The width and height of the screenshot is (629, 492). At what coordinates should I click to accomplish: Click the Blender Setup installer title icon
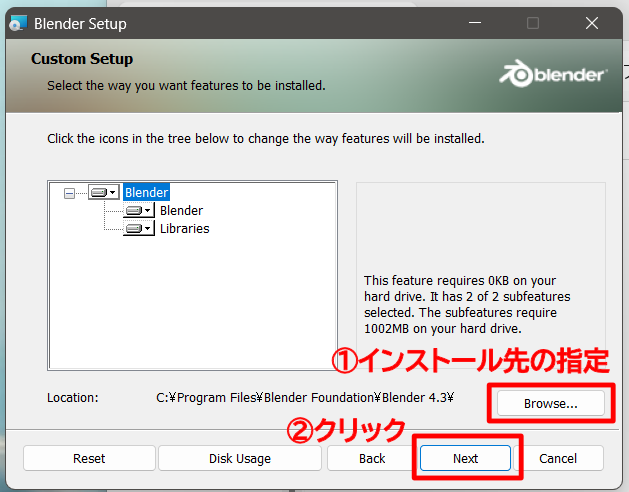(x=18, y=23)
